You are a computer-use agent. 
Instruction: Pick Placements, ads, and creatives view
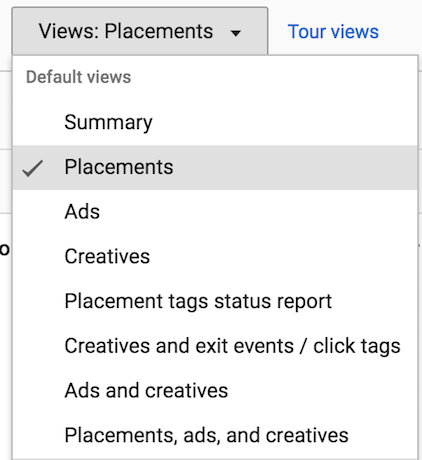pos(215,435)
